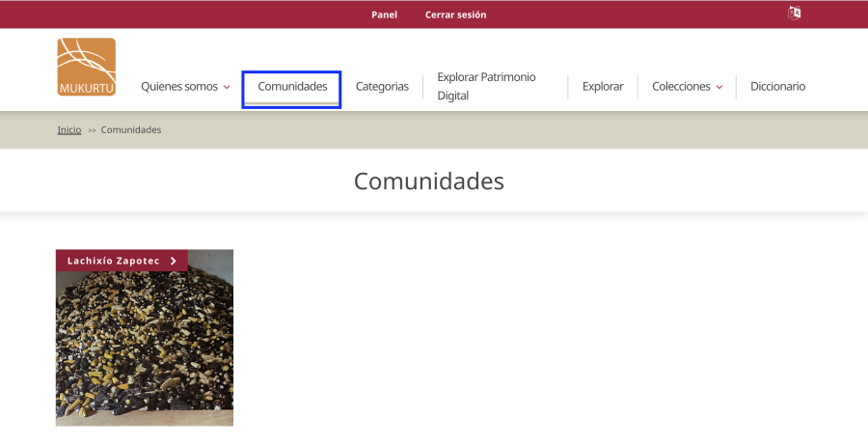Follow the Inicio breadcrumb link
Screen dimensions: 868x445
pyautogui.click(x=69, y=129)
